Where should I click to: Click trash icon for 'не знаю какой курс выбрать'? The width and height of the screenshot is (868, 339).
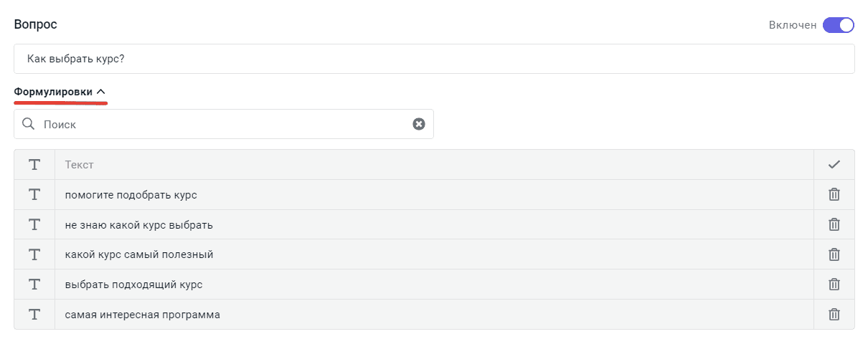(x=834, y=224)
